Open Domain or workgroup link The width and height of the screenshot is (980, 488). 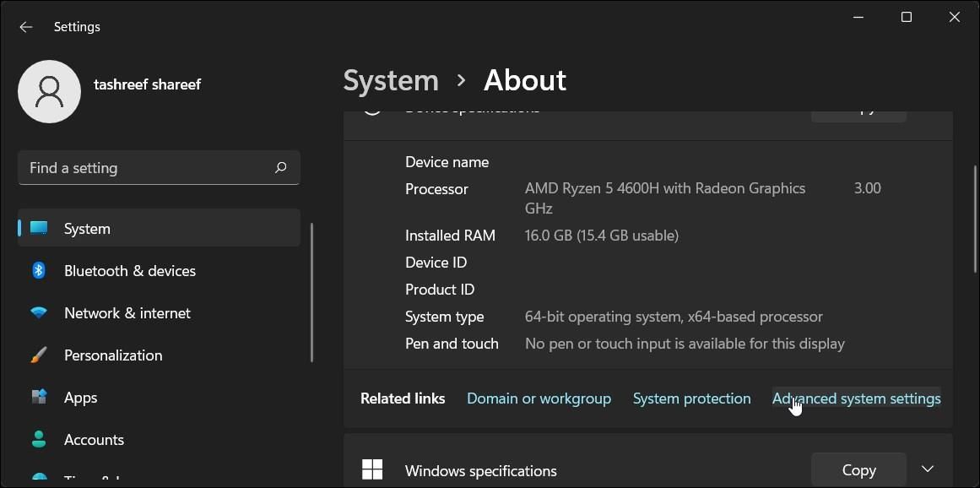point(539,399)
